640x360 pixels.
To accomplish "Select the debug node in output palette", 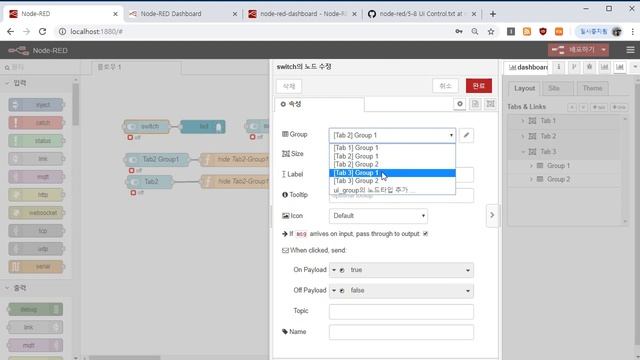I will [35, 309].
